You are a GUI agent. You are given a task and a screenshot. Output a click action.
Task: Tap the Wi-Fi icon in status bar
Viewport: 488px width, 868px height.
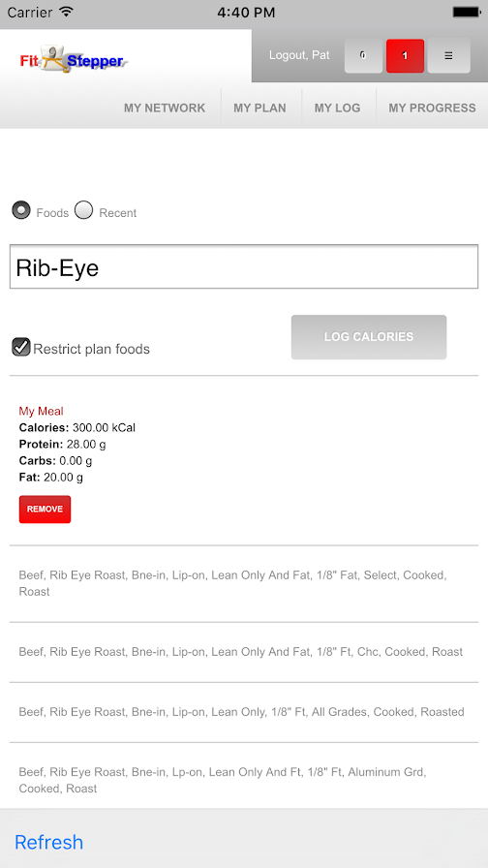click(67, 12)
